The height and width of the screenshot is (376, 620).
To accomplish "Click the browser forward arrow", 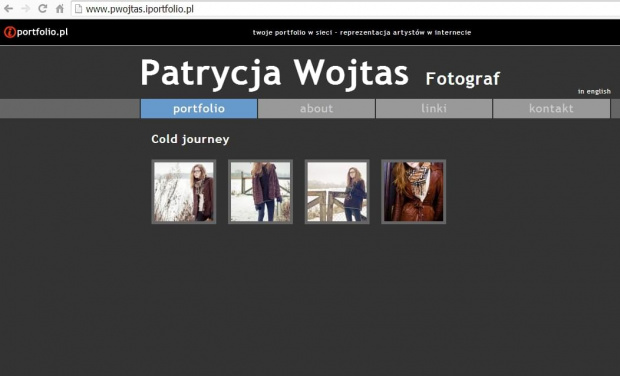I will (x=25, y=9).
